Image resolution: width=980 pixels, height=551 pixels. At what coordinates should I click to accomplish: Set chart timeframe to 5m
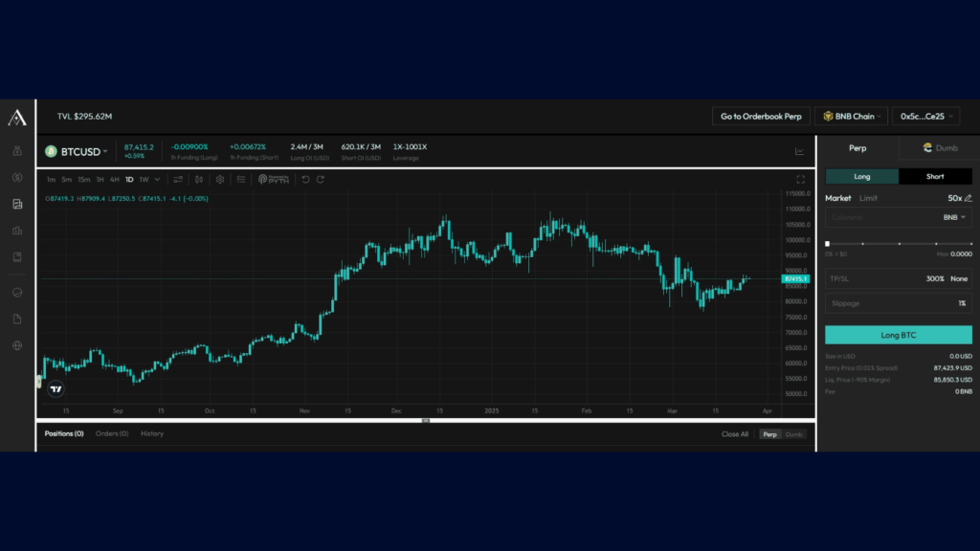(x=66, y=179)
